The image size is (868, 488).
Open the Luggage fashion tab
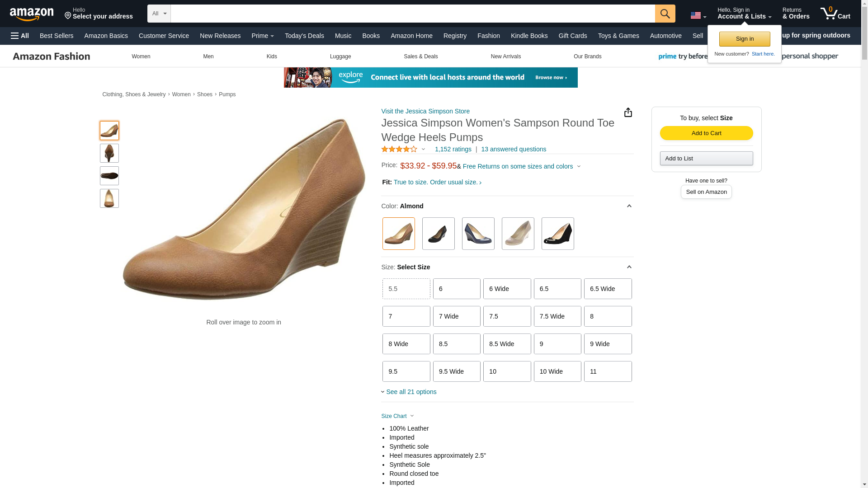[x=340, y=56]
